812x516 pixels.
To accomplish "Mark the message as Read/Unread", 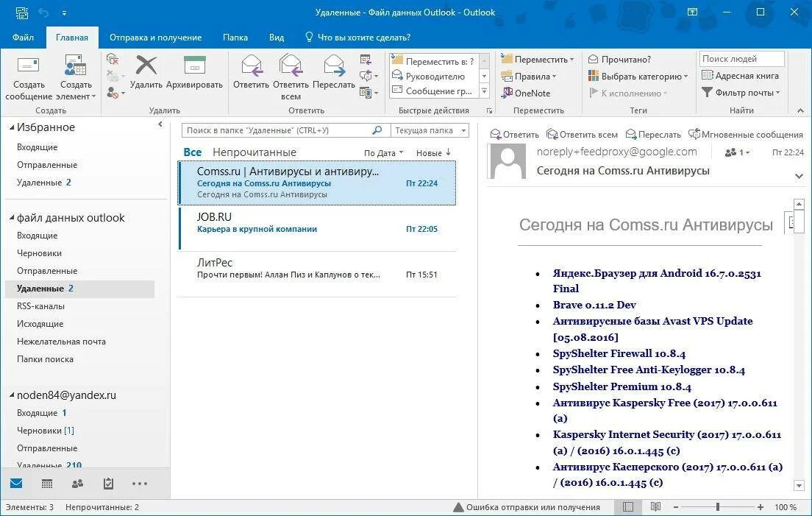I will click(619, 60).
